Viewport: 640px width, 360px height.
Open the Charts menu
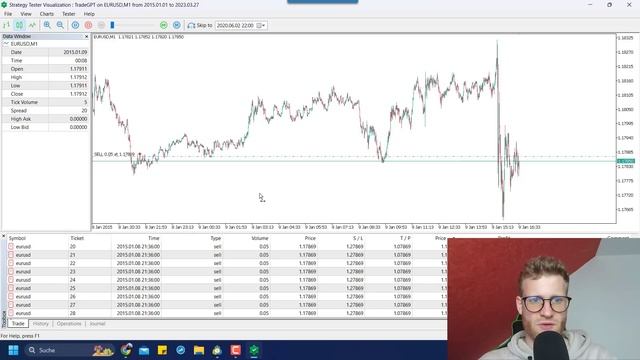coord(47,14)
